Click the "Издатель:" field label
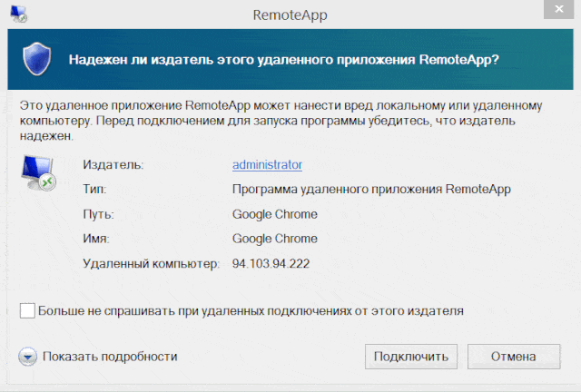Image resolution: width=581 pixels, height=392 pixels. click(x=113, y=165)
